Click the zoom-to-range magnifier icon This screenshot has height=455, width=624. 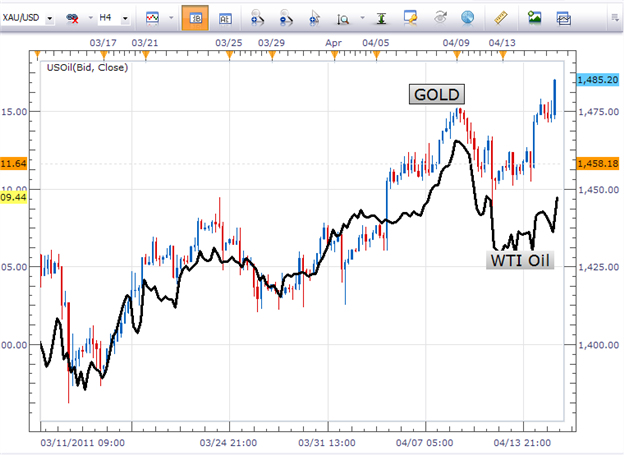(343, 19)
